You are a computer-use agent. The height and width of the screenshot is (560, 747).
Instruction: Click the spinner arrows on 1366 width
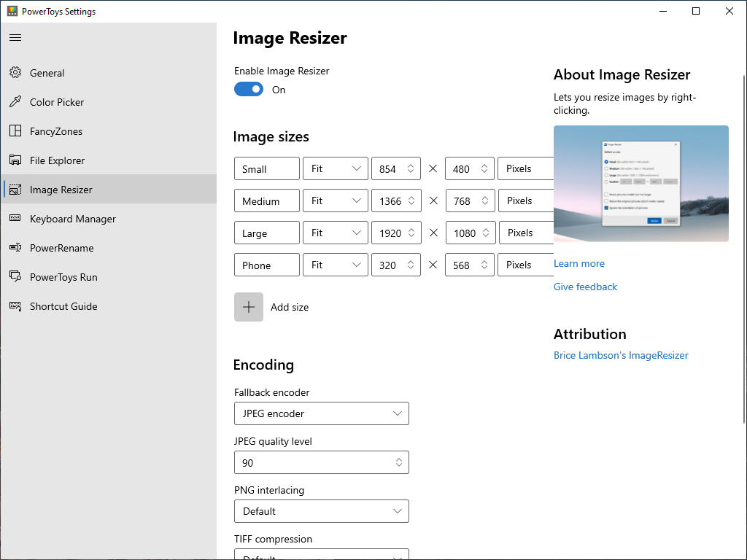pos(411,201)
